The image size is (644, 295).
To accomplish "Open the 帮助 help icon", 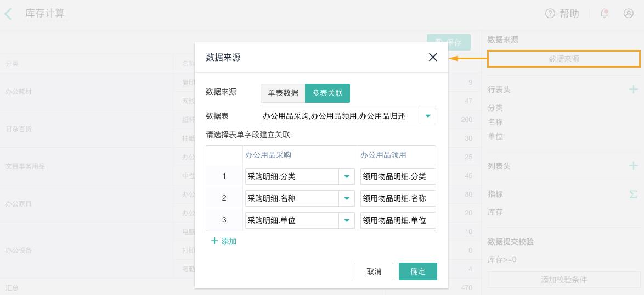I will tap(550, 14).
